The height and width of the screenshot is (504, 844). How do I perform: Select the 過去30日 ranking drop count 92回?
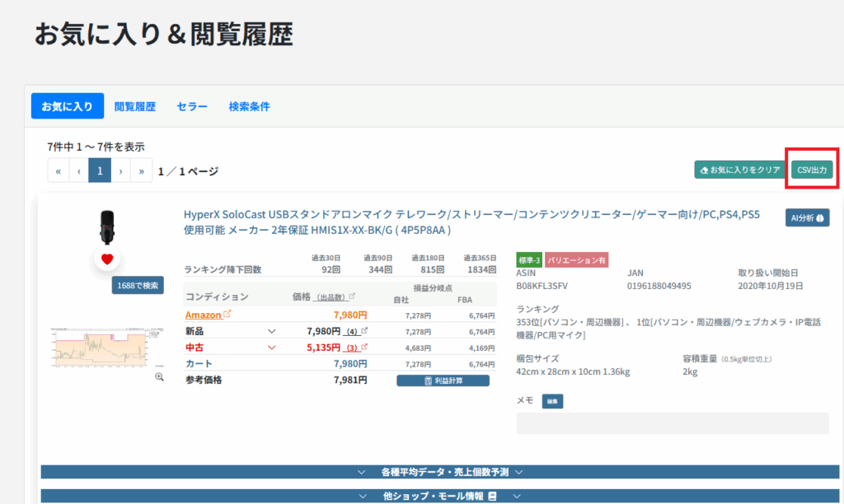click(x=331, y=269)
